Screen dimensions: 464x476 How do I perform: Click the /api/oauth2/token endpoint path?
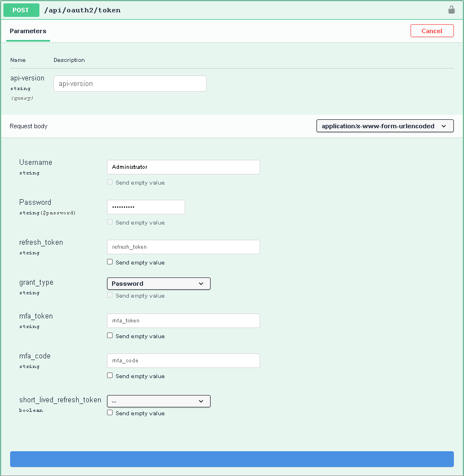pos(82,10)
